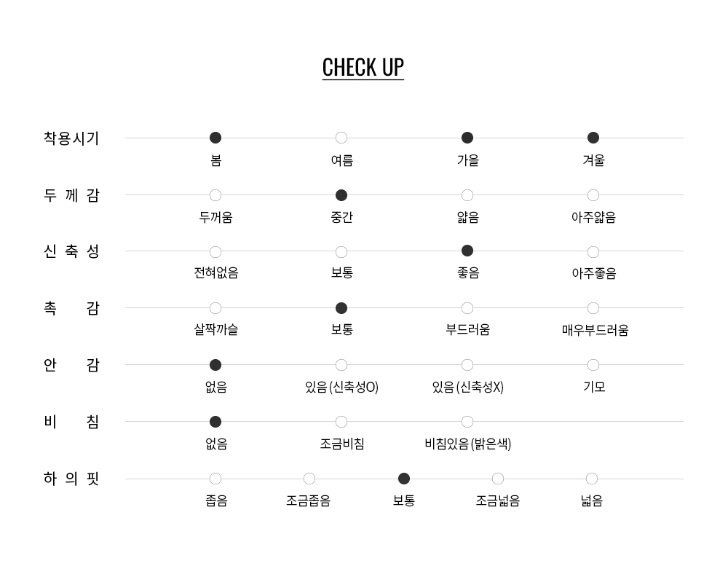Click the CHECK UP heading
This screenshot has width=728, height=566.
363,67
